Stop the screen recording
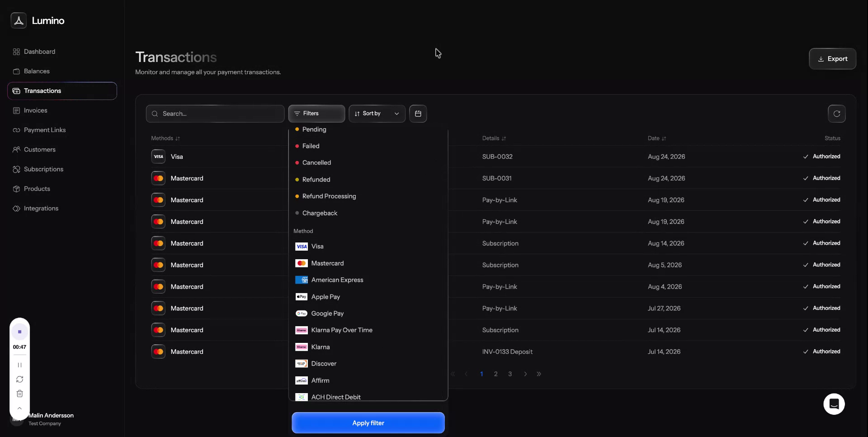868x437 pixels. [19, 332]
